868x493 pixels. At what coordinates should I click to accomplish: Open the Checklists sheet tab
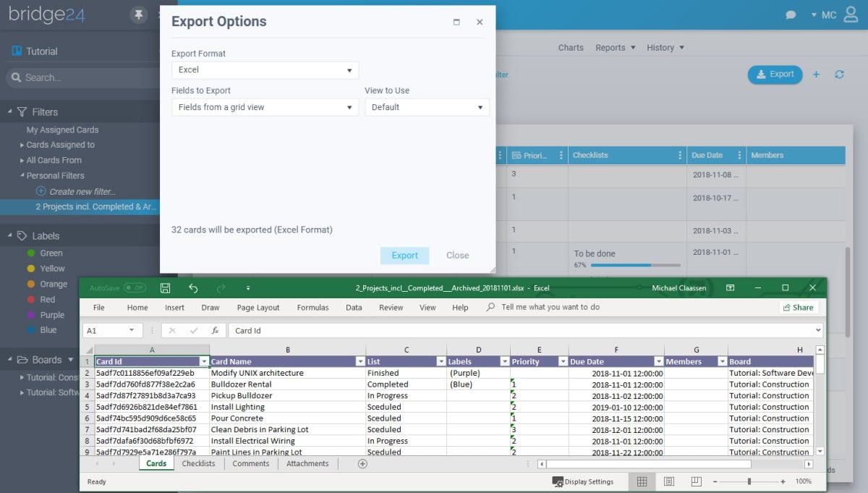point(199,463)
